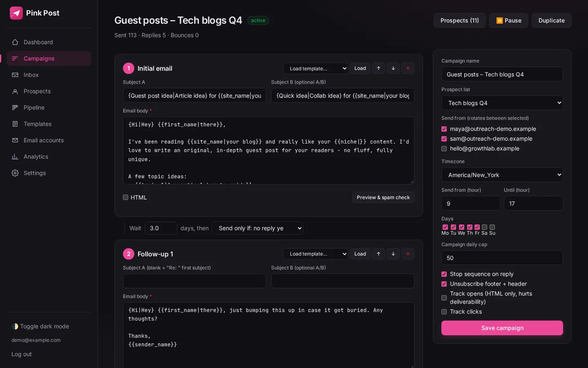Open the Timezone dropdown
Viewport: 588px width, 368px height.
click(x=502, y=175)
